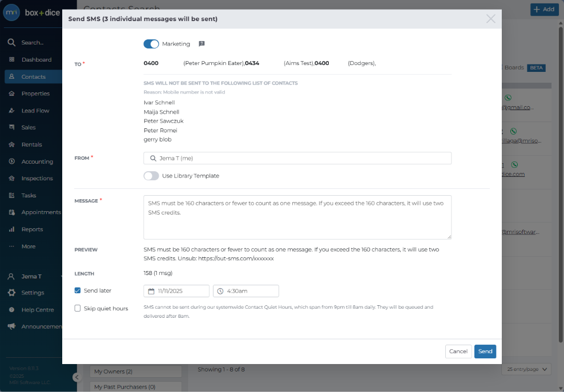Close the Send SMS dialog
The width and height of the screenshot is (564, 392).
[490, 19]
